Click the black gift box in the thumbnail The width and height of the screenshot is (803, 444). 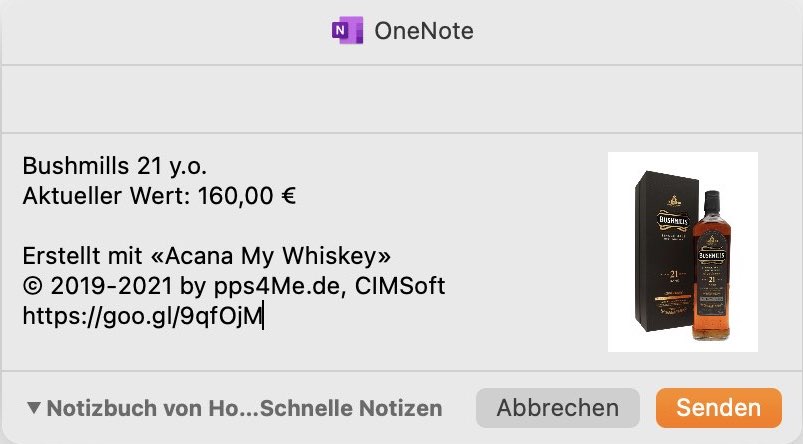(x=664, y=251)
